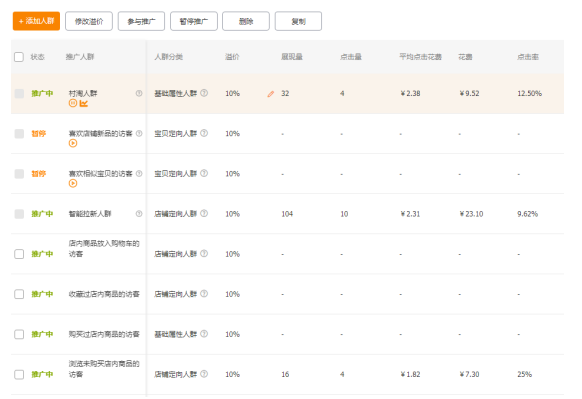
Task: Toggle the select-all checkbox in table header
Action: 19,57
